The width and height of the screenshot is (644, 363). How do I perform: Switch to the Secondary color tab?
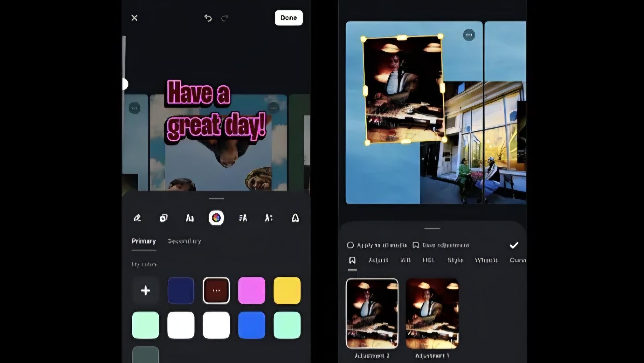tap(184, 241)
